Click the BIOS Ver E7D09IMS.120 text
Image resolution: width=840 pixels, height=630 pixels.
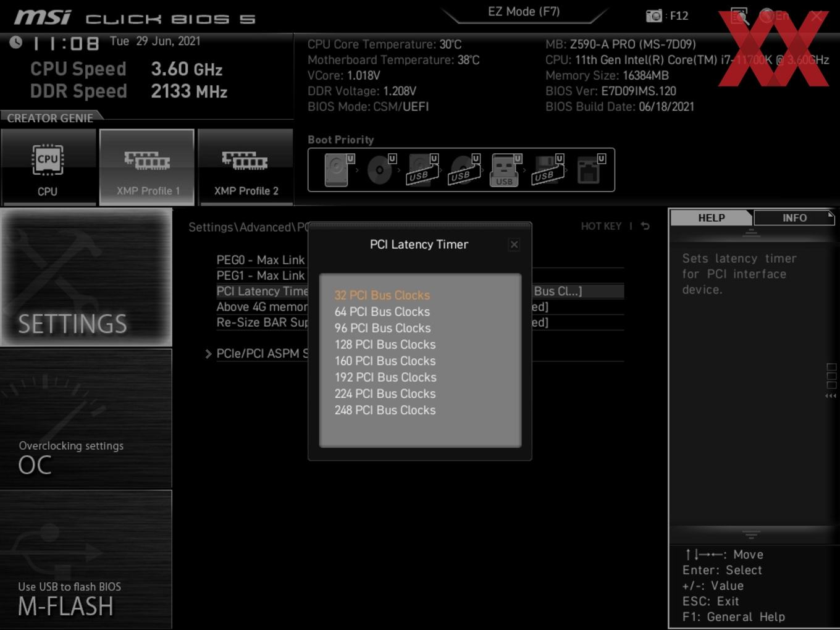(x=611, y=91)
